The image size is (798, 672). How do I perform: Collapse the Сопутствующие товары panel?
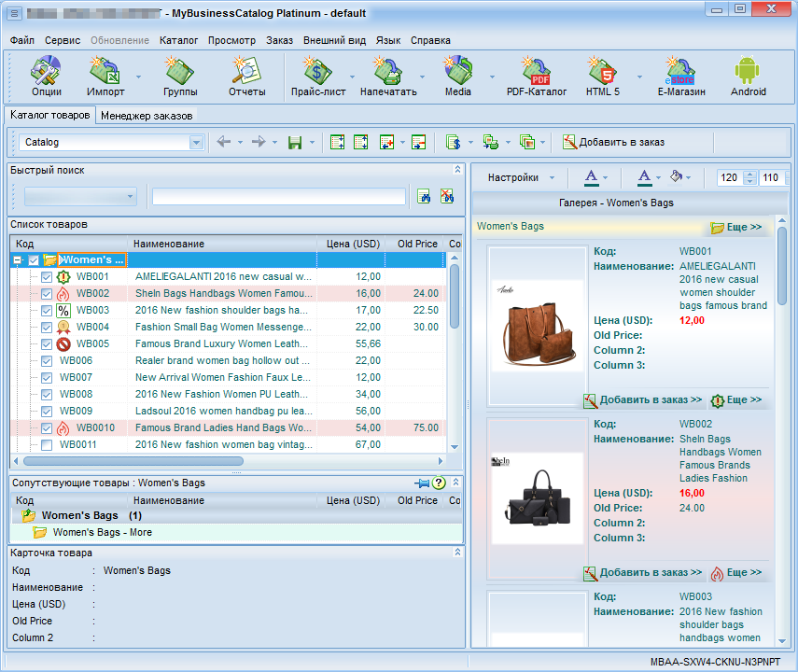point(456,482)
